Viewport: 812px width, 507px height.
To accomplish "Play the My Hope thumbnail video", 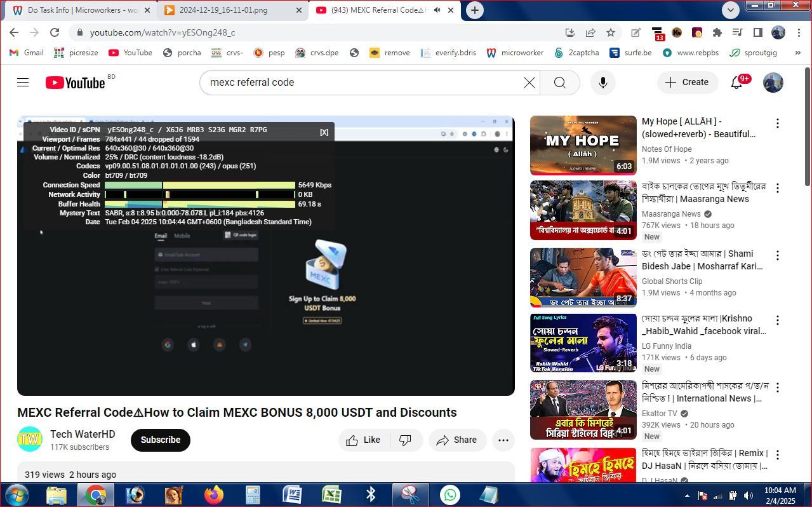I will [583, 145].
